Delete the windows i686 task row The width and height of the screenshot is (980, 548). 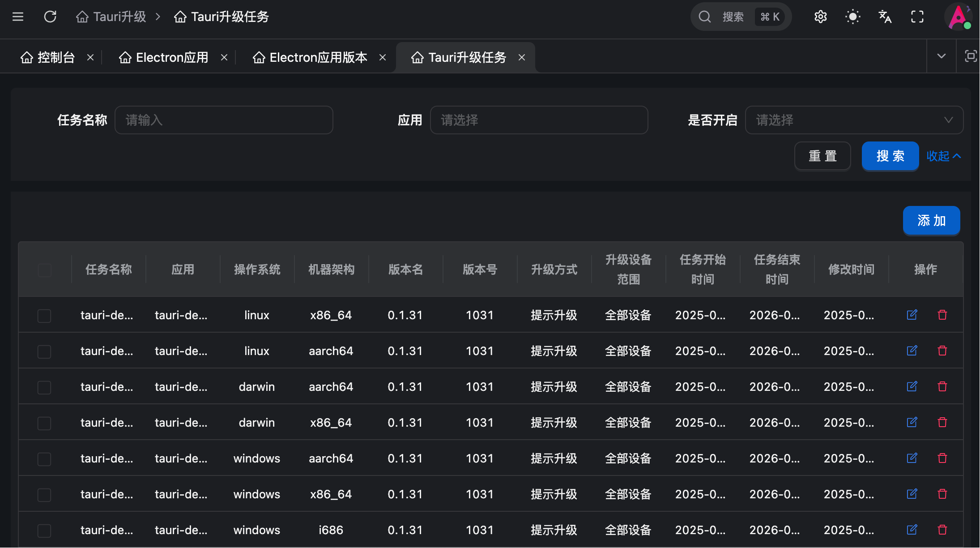942,530
